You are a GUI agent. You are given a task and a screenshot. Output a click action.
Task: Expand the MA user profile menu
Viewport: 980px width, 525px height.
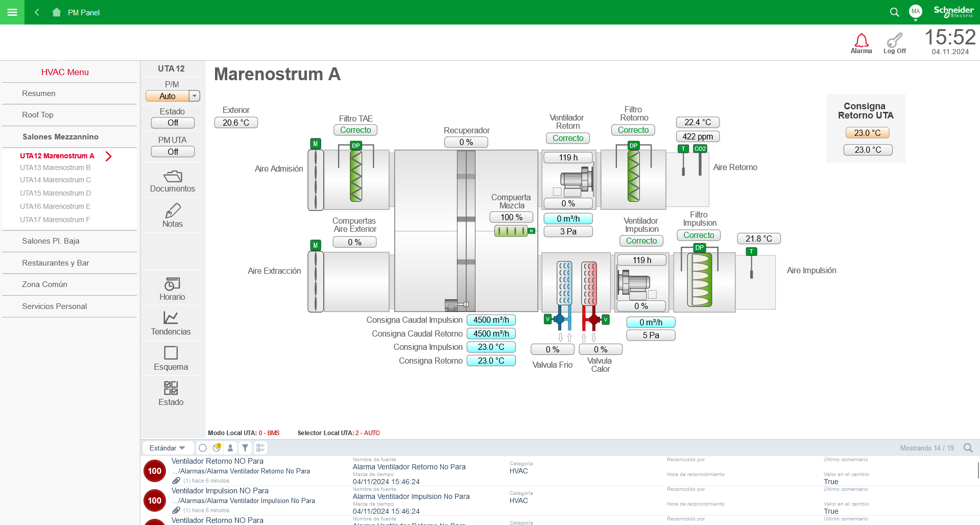point(915,12)
